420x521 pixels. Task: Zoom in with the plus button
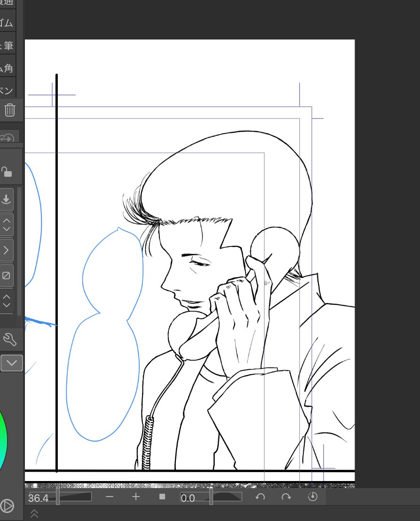click(x=136, y=497)
